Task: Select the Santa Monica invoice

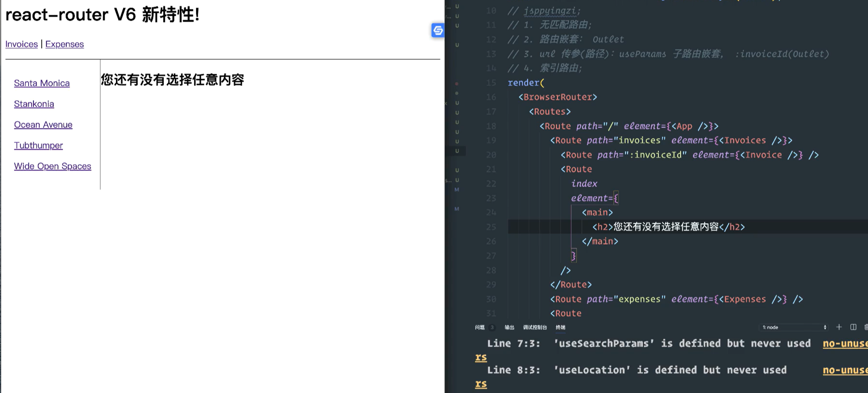Action: coord(42,83)
